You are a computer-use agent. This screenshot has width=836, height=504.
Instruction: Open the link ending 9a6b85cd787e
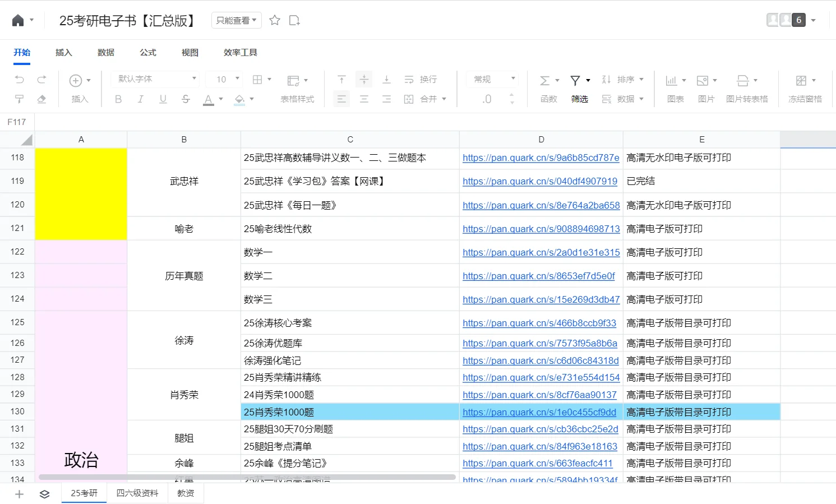541,158
